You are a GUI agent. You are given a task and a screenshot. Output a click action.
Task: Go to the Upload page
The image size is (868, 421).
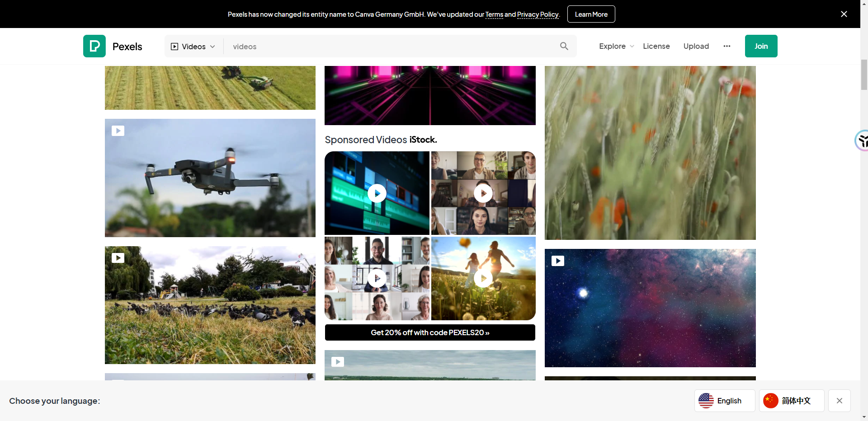coord(696,46)
